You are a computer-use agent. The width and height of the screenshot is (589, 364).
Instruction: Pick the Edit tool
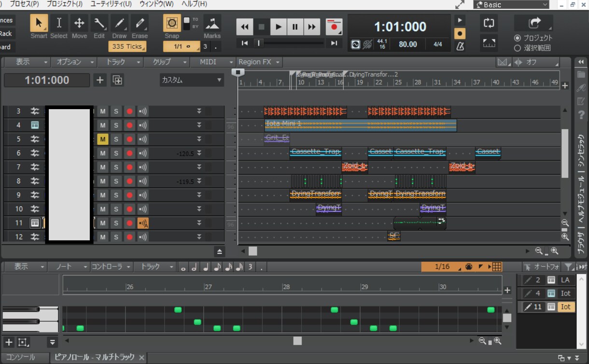(x=99, y=23)
